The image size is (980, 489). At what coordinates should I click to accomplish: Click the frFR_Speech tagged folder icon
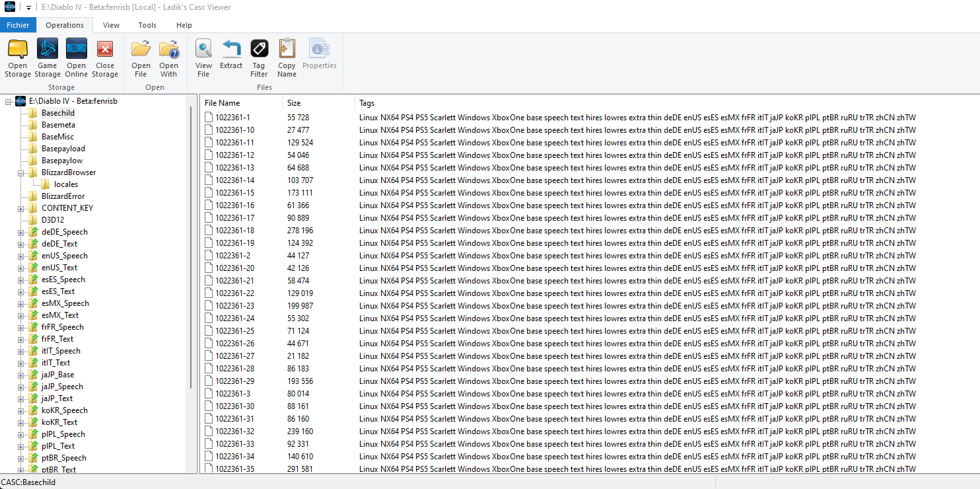[32, 327]
